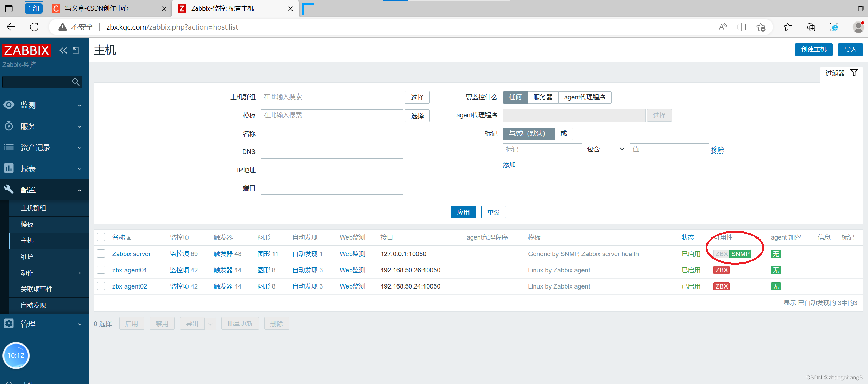
Task: Click the filter funnel icon
Action: point(854,73)
